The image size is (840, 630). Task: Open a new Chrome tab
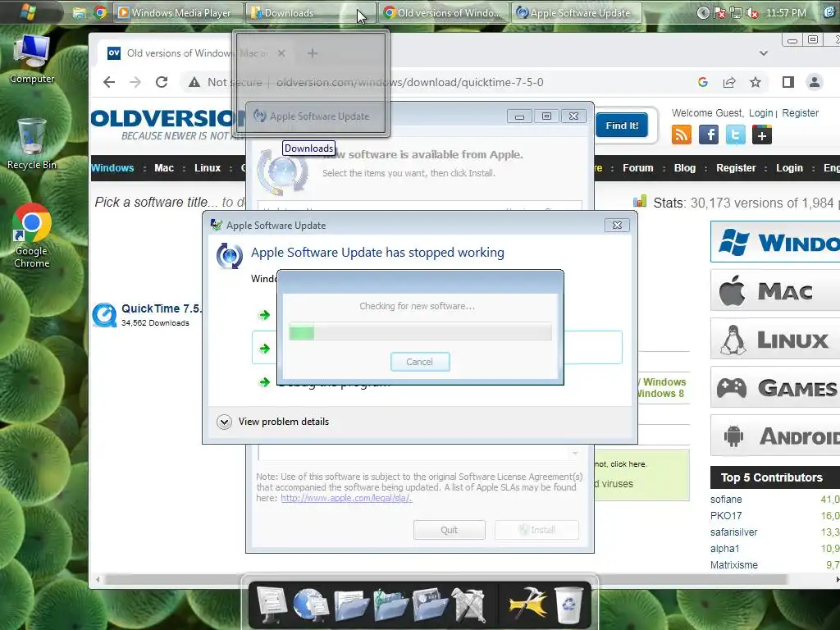313,53
